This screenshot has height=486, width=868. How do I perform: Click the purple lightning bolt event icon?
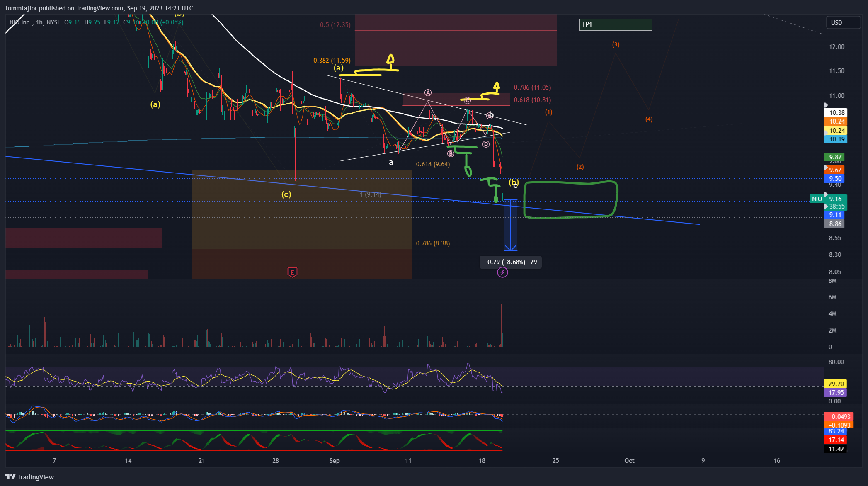point(502,272)
